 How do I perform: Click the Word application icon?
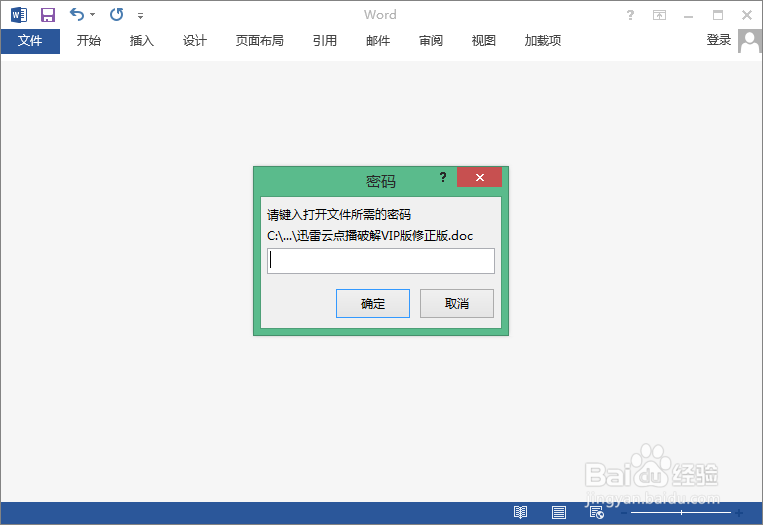18,15
